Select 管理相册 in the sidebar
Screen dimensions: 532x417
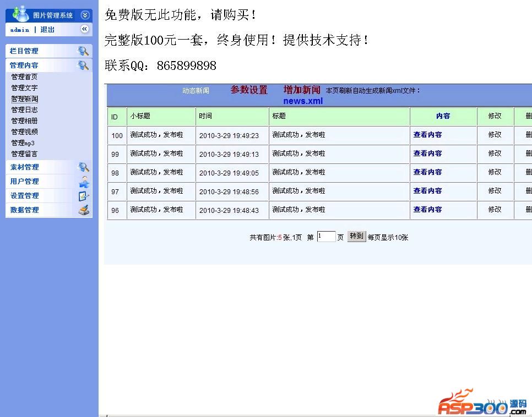pyautogui.click(x=24, y=121)
